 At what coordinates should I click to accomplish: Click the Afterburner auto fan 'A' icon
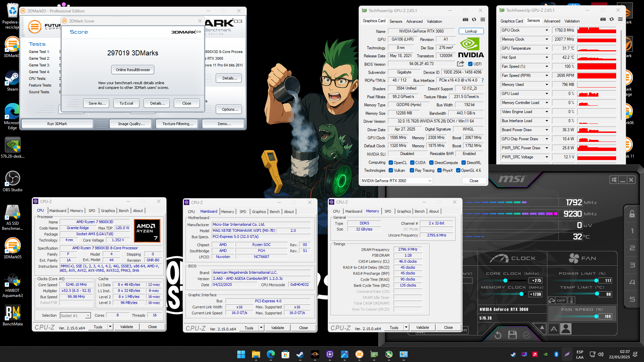(554, 329)
